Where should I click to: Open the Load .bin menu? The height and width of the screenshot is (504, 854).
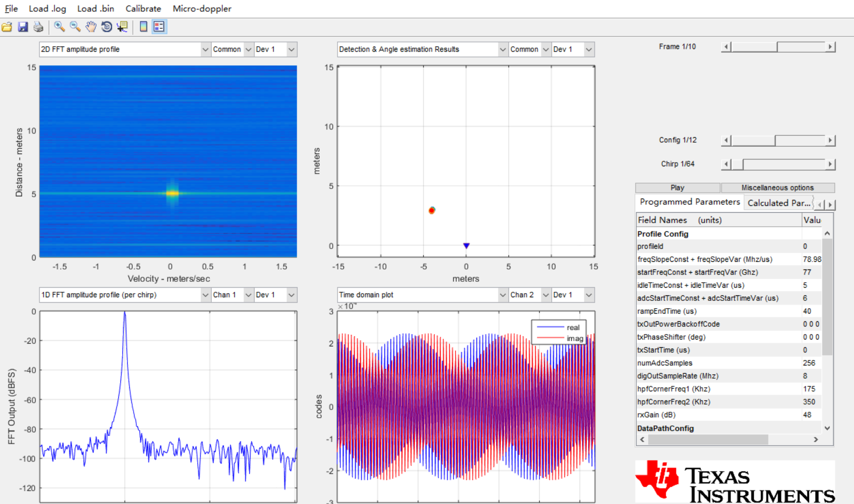tap(95, 9)
